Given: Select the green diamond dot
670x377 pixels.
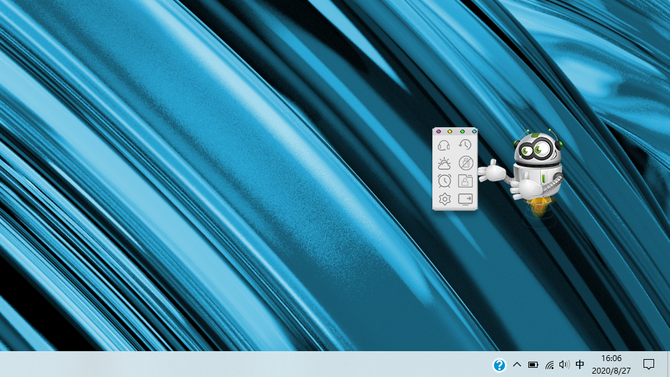Looking at the screenshot, I should point(462,131).
